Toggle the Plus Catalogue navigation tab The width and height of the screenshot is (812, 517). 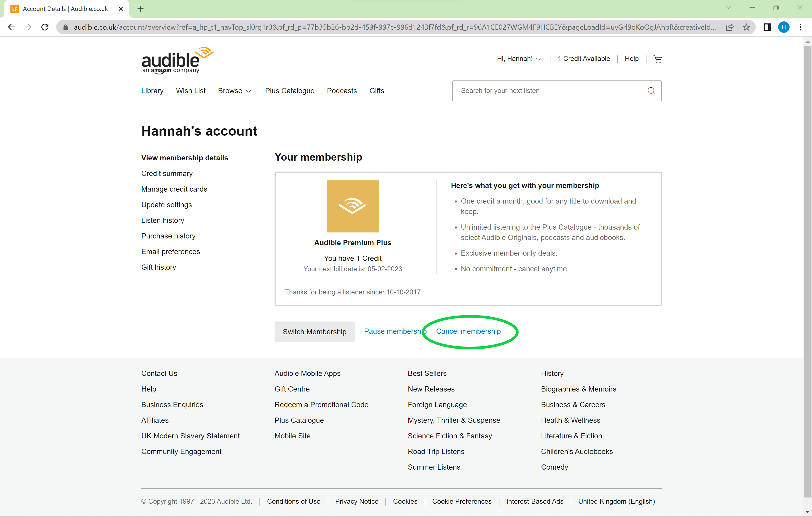[289, 91]
